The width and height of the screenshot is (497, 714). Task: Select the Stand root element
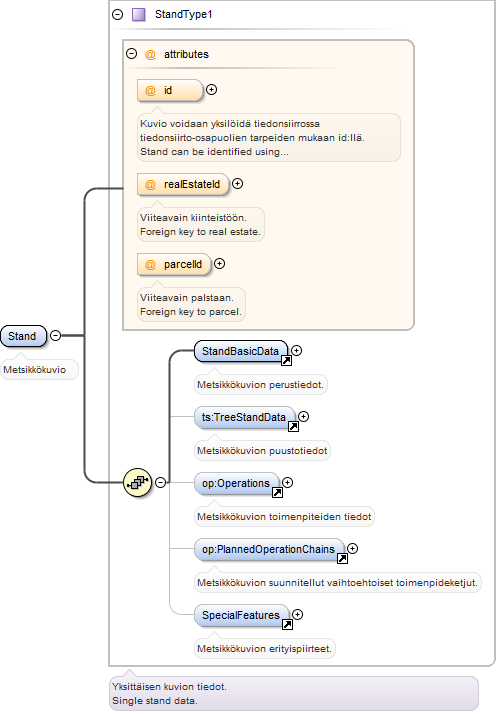pos(23,337)
